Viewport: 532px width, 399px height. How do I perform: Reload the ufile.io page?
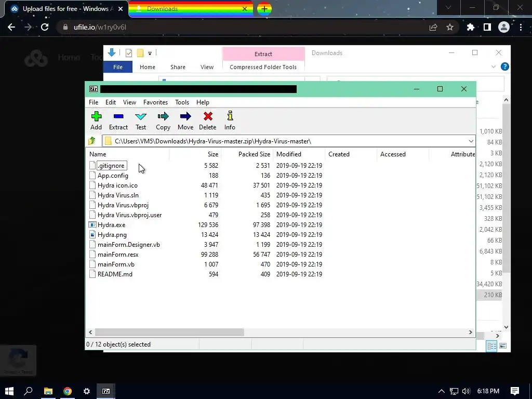coord(45,27)
